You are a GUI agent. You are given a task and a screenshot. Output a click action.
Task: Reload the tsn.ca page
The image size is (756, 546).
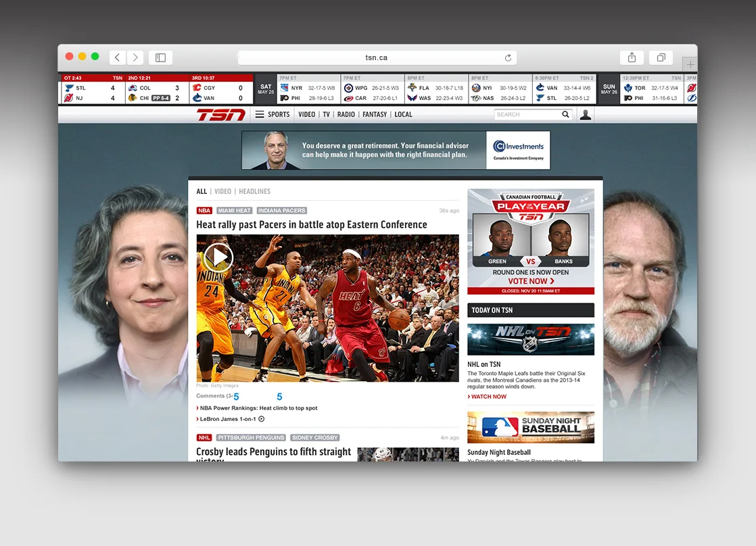pyautogui.click(x=508, y=58)
